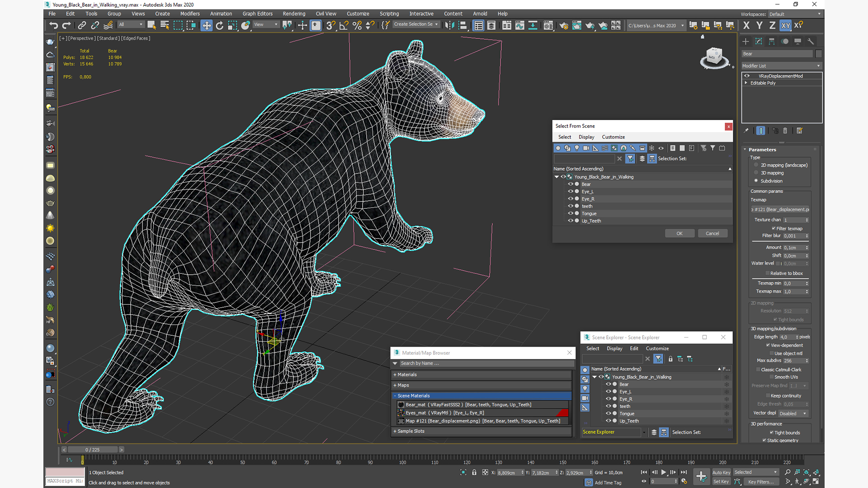Click the Key Filters button
Image resolution: width=868 pixels, height=488 pixels.
pos(761,482)
